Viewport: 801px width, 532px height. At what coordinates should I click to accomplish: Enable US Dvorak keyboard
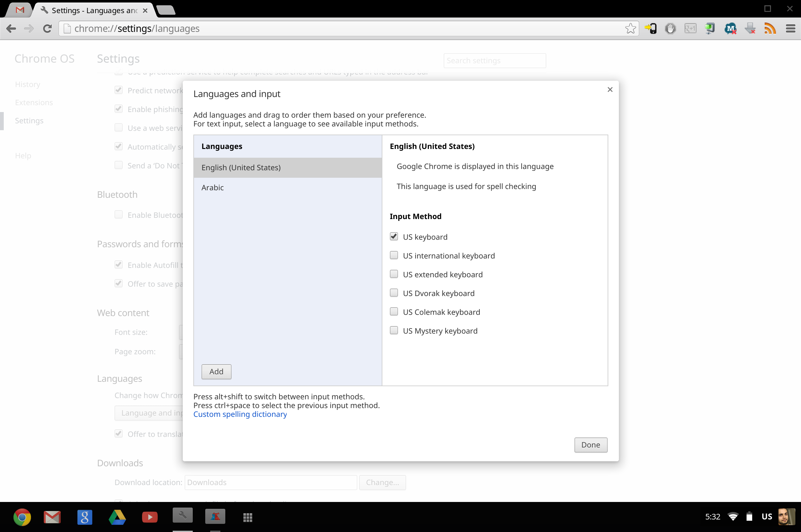click(394, 293)
